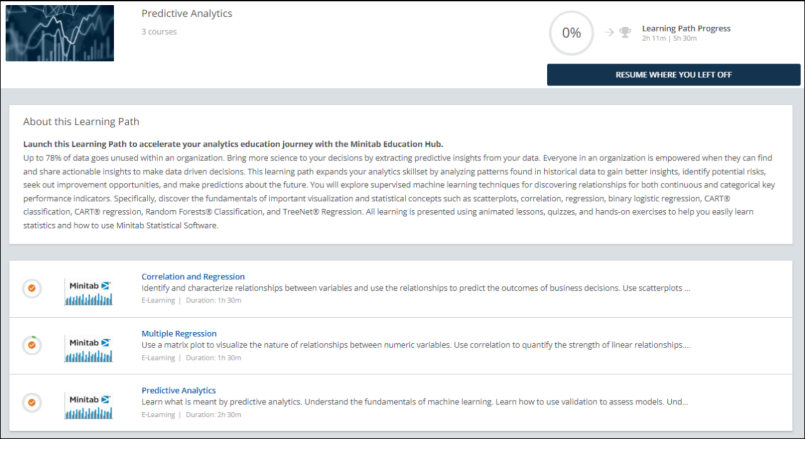Screen dimensions: 805x452
Task: Click the Minitab logo beside Correlation and Regression
Action: (89, 291)
